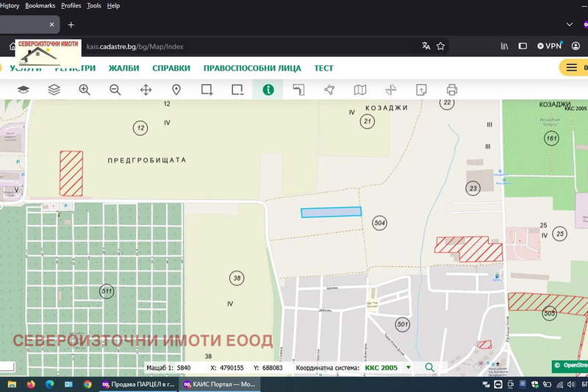
Task: Toggle the browser sidebar icon
Action: 523,46
